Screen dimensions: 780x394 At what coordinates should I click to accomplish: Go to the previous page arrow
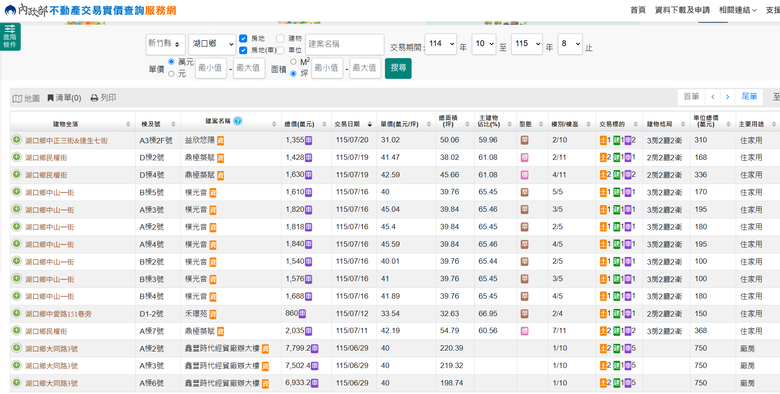pyautogui.click(x=712, y=97)
